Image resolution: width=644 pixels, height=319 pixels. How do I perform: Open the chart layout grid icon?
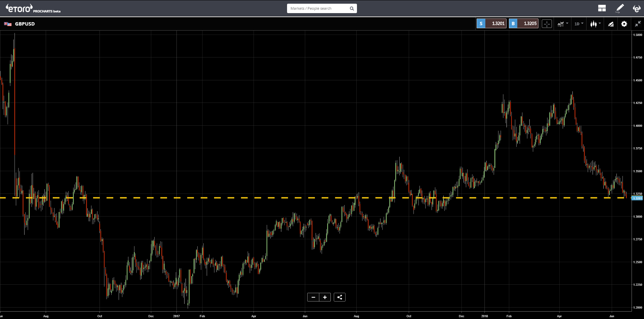[602, 8]
